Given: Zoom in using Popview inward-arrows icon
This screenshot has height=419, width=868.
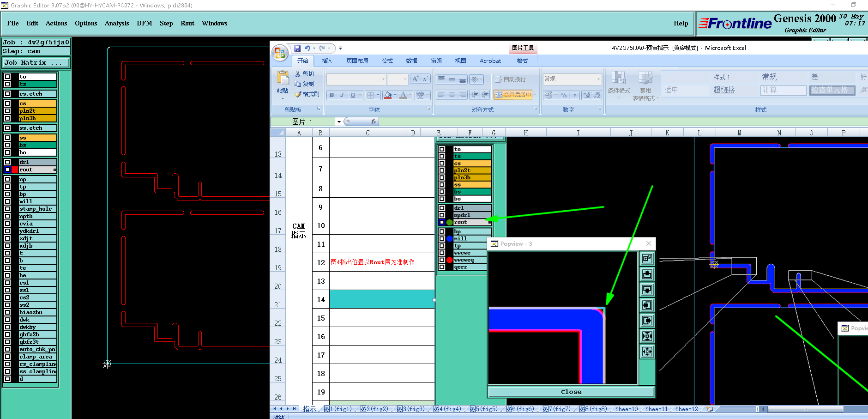Looking at the screenshot, I should coord(647,336).
